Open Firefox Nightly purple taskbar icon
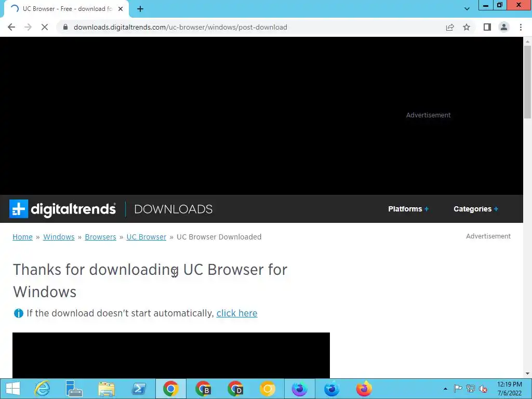532x399 pixels. pos(300,389)
